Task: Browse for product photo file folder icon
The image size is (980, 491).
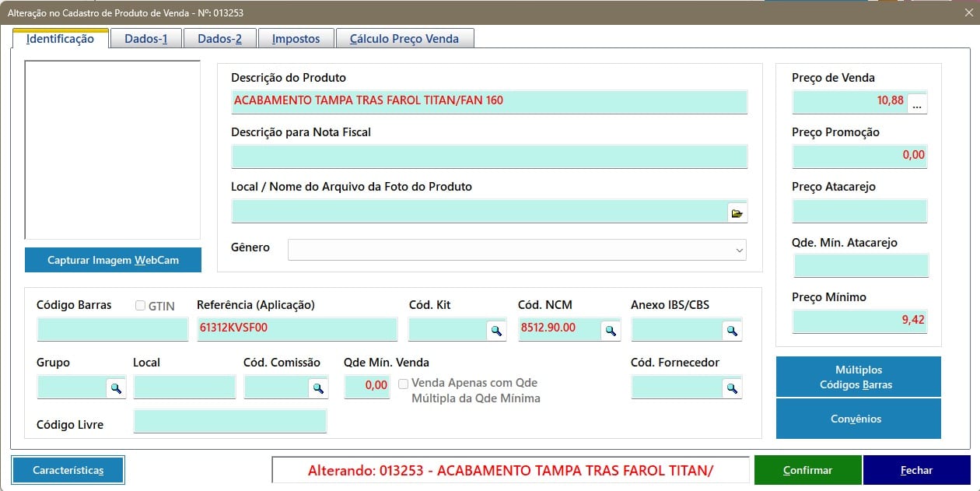Action: (737, 212)
